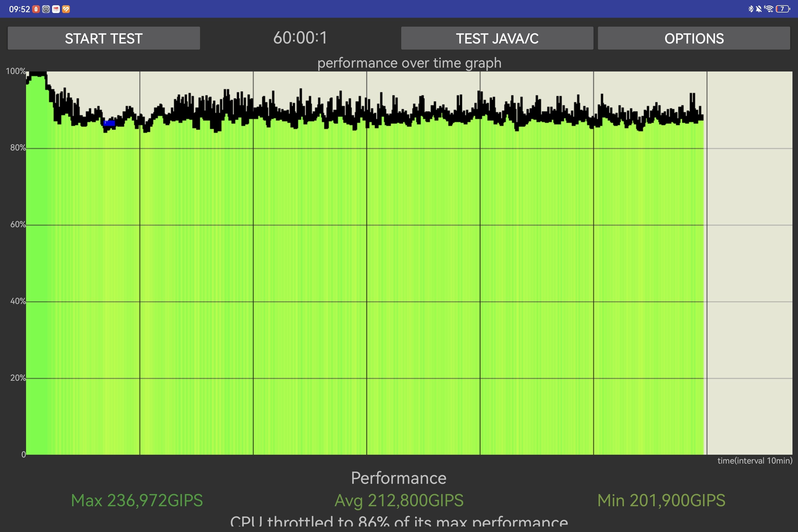
Task: Tap the status bar clock showing 09:52
Action: [x=19, y=9]
